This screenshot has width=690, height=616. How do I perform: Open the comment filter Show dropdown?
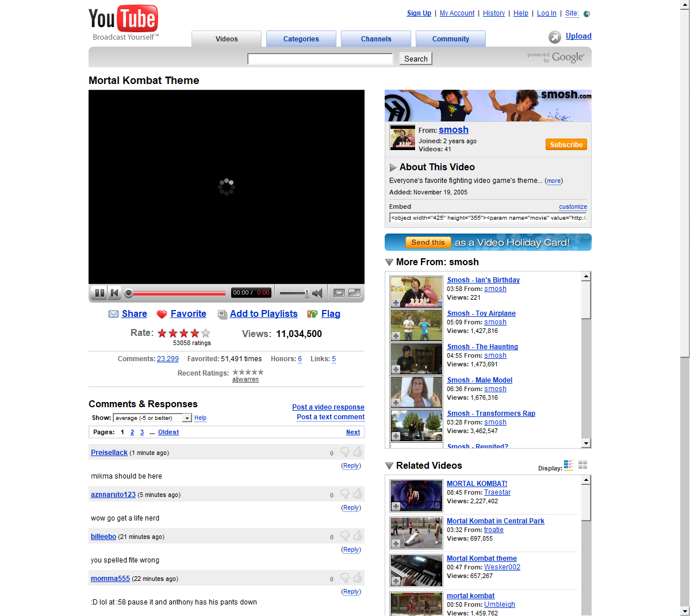[187, 418]
